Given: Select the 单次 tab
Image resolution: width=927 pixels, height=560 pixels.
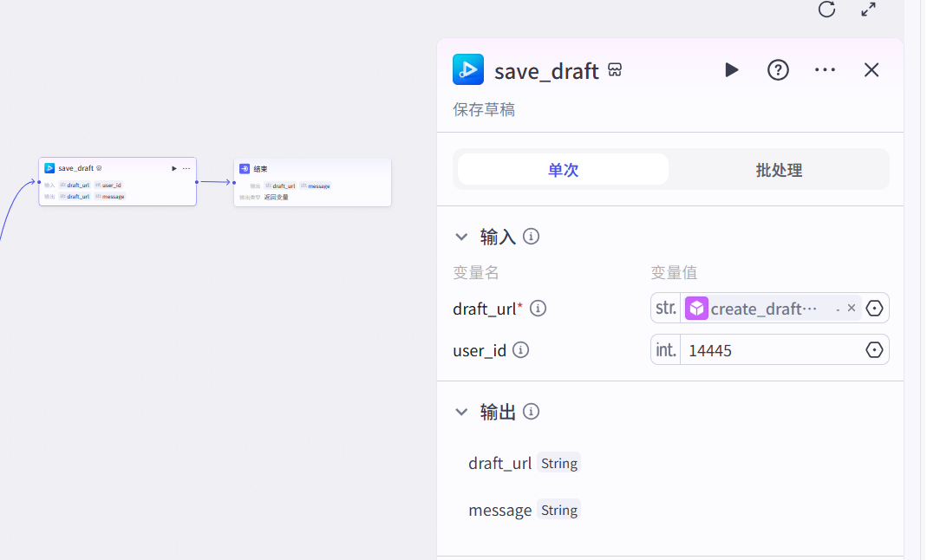Looking at the screenshot, I should (562, 170).
